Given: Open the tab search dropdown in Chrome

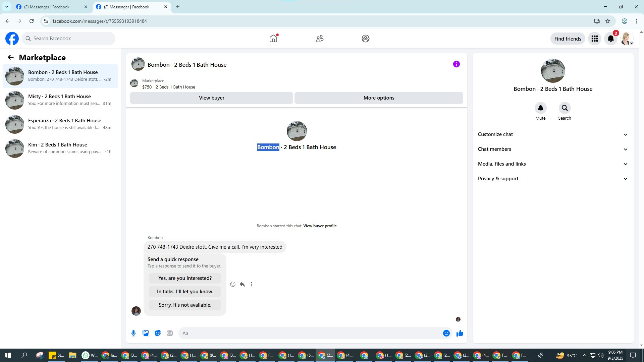Looking at the screenshot, I should [x=6, y=7].
